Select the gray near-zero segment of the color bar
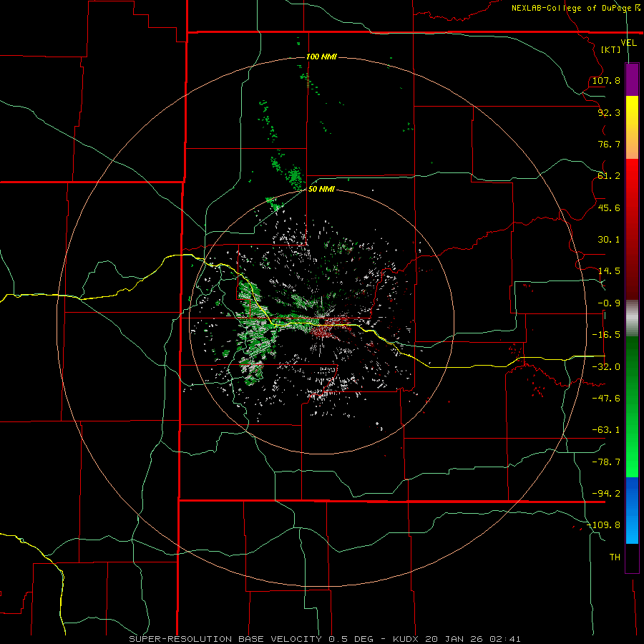The image size is (644, 644). tap(632, 318)
